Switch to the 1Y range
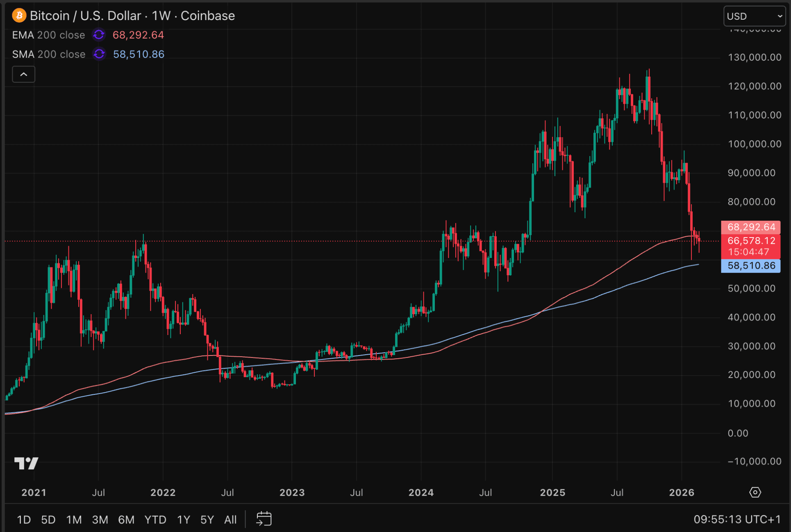This screenshot has width=791, height=532. tap(183, 520)
